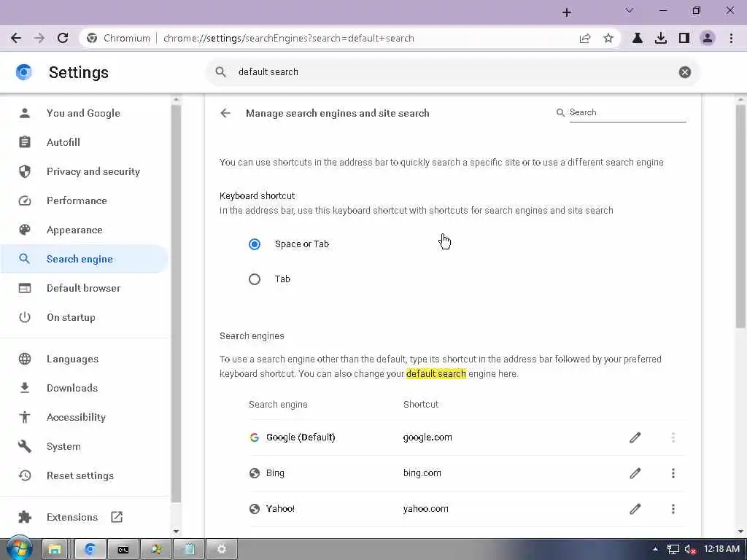Open Appearance settings section

(x=84, y=230)
